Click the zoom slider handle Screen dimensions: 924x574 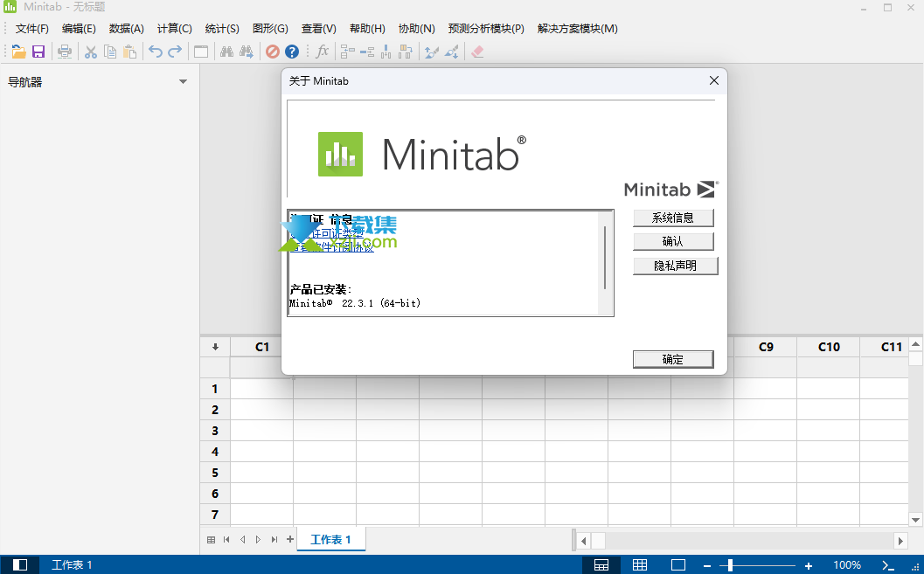pyautogui.click(x=730, y=565)
